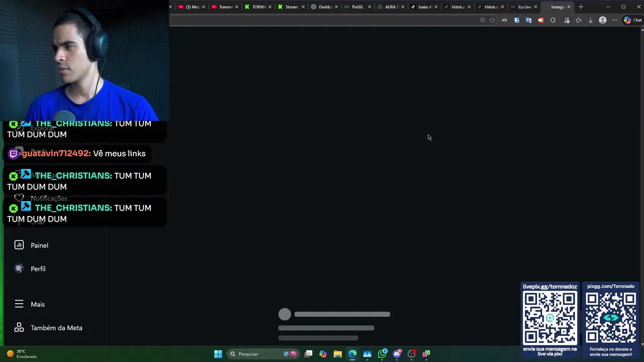
Task: Open WhatsApp from the taskbar
Action: pyautogui.click(x=382, y=354)
